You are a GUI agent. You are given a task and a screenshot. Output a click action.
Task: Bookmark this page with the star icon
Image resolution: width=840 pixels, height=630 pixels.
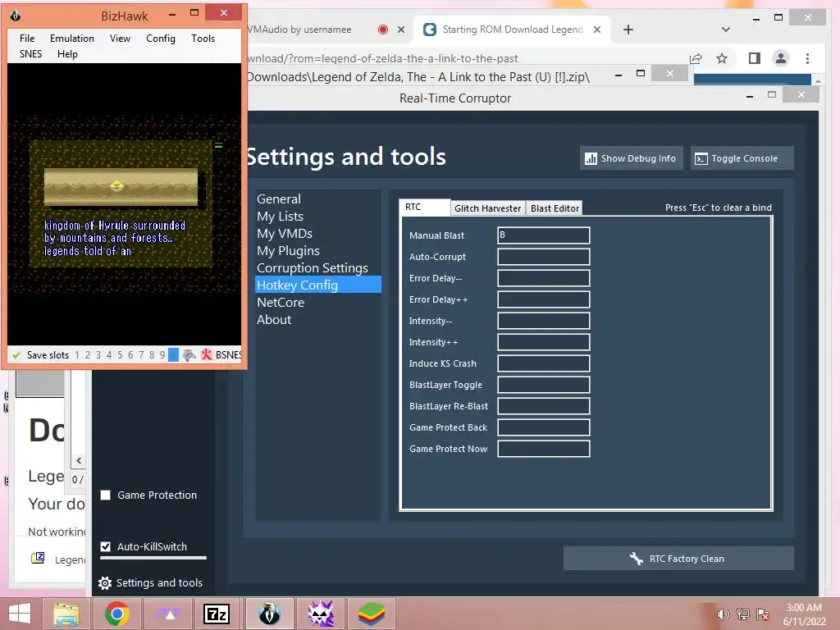pos(722,58)
